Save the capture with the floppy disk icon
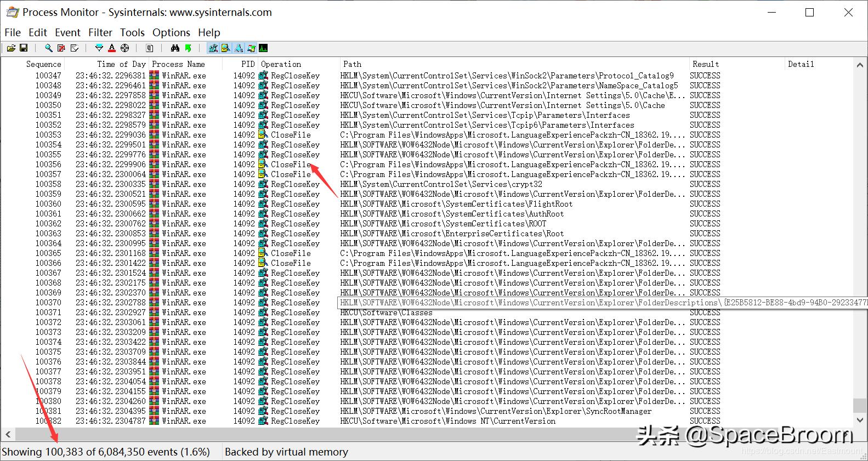Screen dimensions: 868x461 24,48
